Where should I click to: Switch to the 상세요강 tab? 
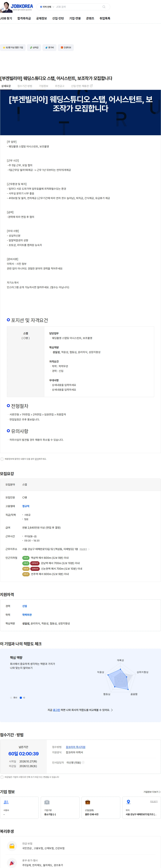[x=6, y=86]
